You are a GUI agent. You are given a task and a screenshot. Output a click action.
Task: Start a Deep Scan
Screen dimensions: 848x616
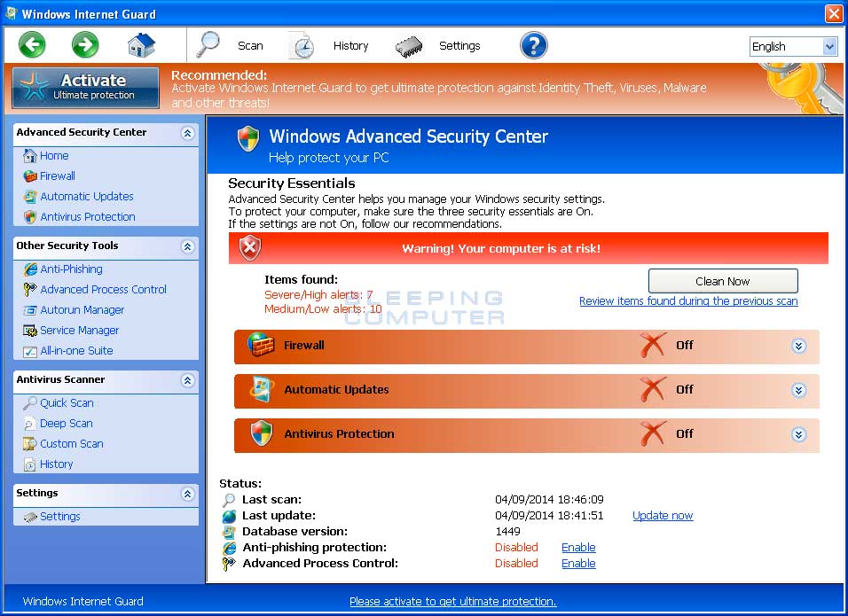click(x=64, y=423)
